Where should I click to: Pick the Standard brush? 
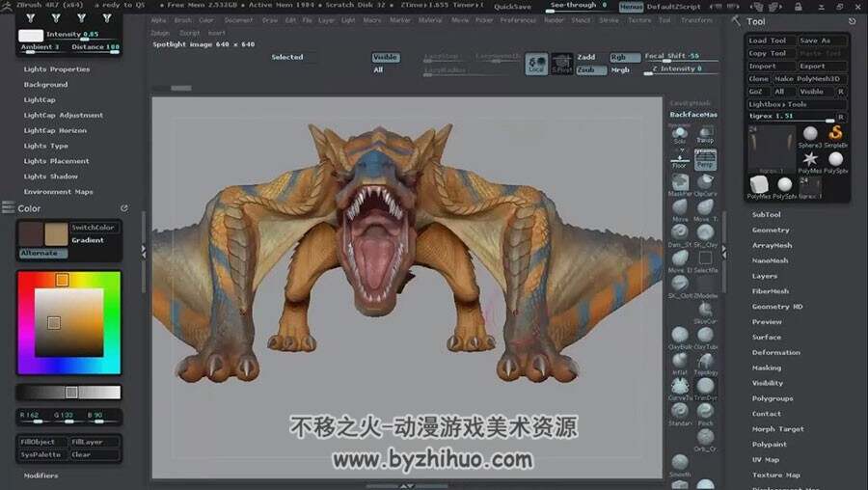[x=680, y=414]
